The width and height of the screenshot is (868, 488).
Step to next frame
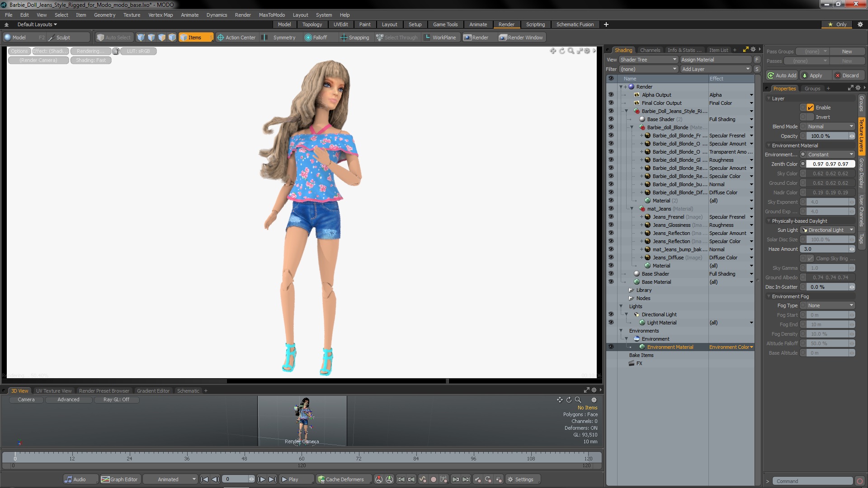click(261, 479)
